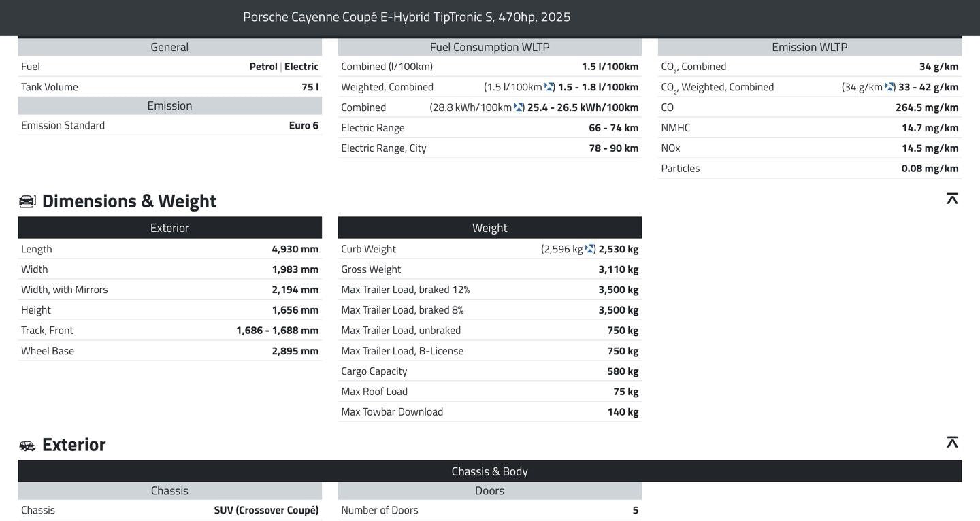Click the blue icon in CO2 Weighted, Combined row
This screenshot has height=521, width=980.
(889, 87)
